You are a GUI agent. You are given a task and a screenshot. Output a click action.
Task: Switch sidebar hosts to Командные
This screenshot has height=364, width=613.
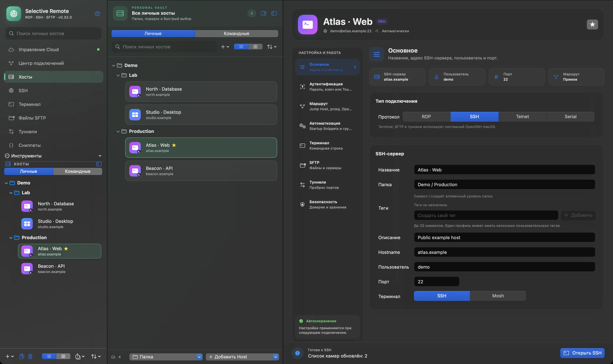click(x=78, y=171)
